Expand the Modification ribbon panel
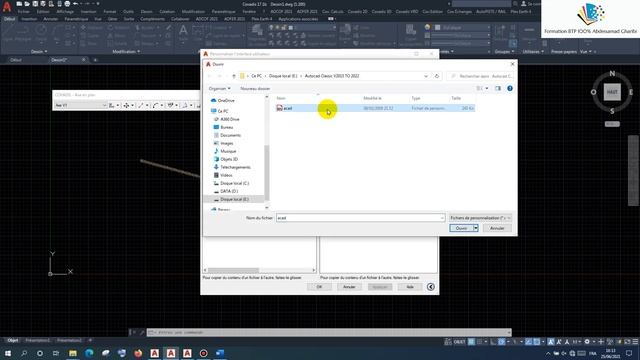640x360 pixels. click(x=126, y=52)
